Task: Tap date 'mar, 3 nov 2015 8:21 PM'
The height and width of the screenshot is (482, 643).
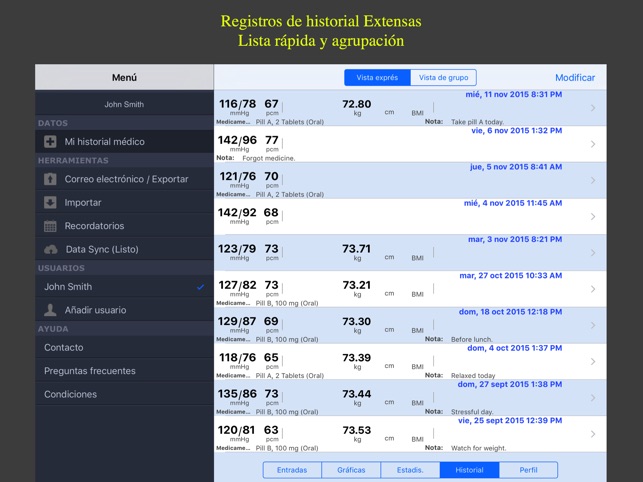Action: pyautogui.click(x=515, y=239)
